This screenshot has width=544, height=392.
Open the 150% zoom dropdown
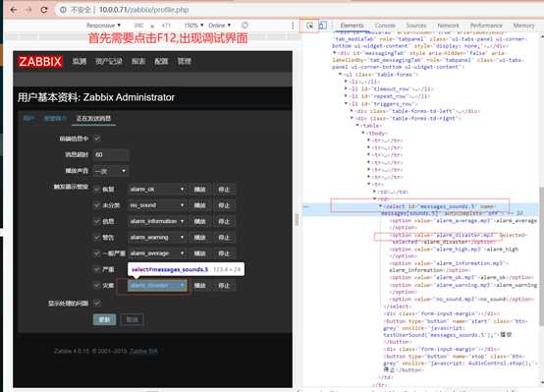pyautogui.click(x=193, y=26)
